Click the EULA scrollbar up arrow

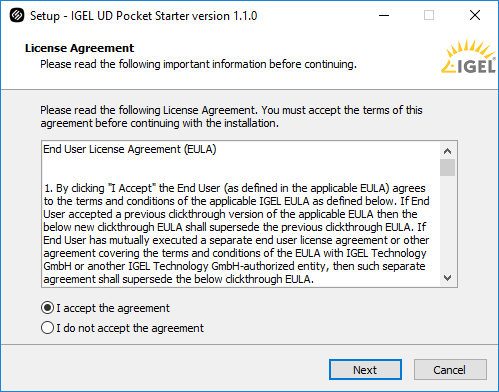pyautogui.click(x=447, y=151)
